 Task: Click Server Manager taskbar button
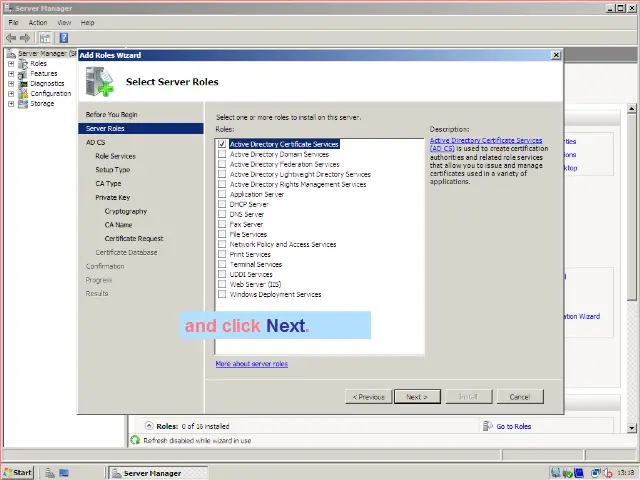158,473
